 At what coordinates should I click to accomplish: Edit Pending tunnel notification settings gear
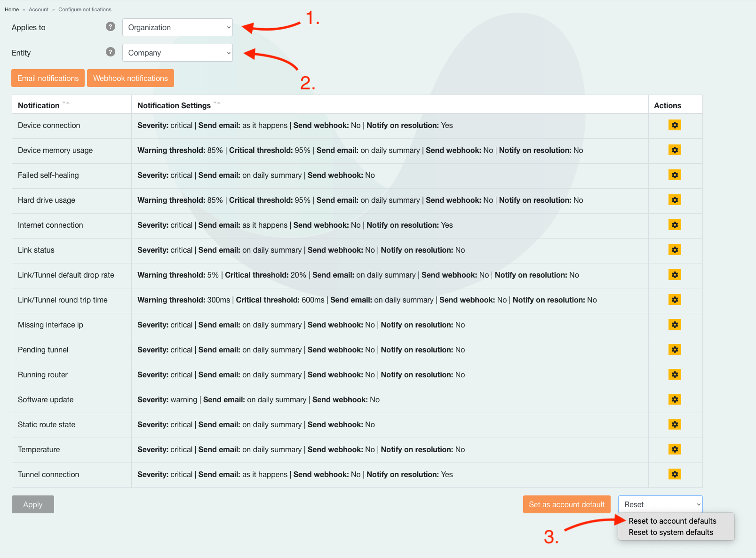(x=675, y=350)
